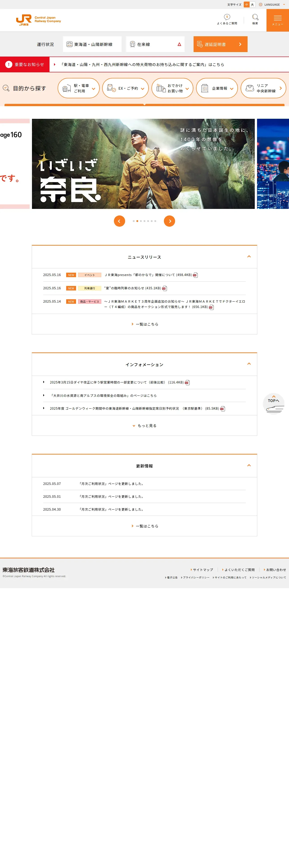Jump to page TOP with shinkansen button
Image resolution: width=289 pixels, height=868 pixels.
pyautogui.click(x=273, y=404)
